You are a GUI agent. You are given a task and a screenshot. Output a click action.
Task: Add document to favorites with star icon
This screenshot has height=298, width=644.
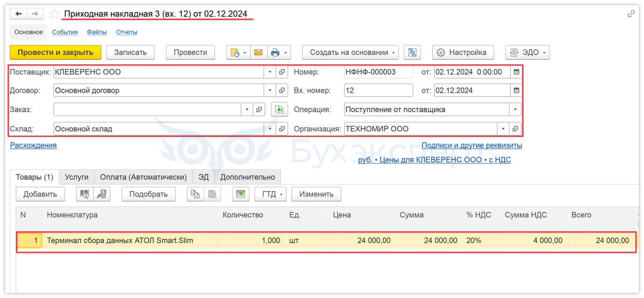pyautogui.click(x=54, y=14)
